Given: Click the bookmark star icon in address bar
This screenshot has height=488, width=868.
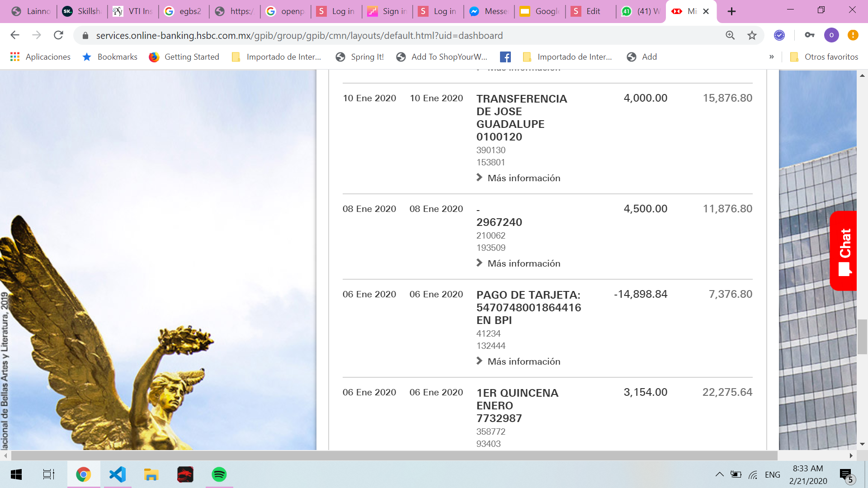Looking at the screenshot, I should pos(752,35).
